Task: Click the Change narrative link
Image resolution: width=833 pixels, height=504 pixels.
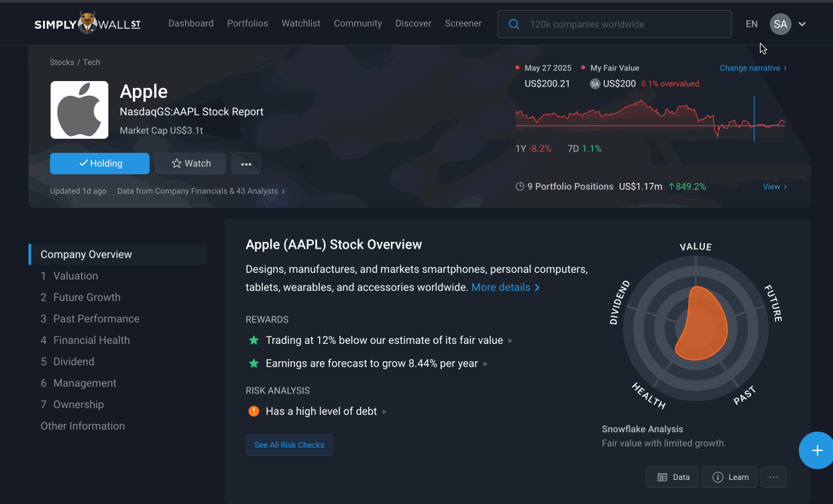Action: (x=753, y=68)
